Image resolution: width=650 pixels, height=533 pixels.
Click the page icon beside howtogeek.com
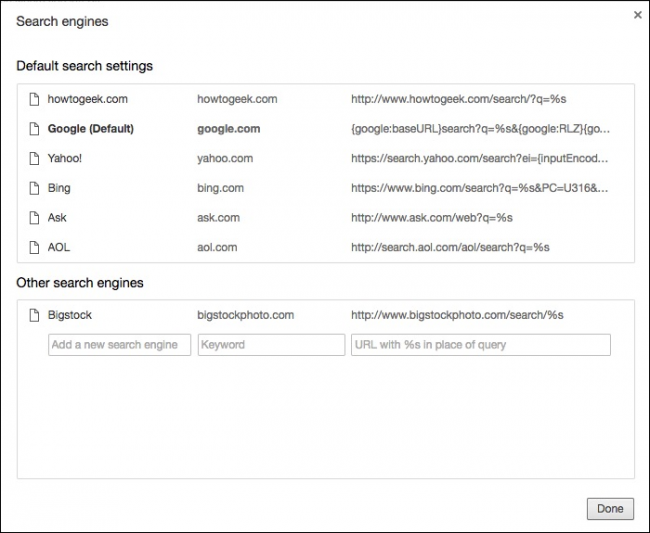(x=32, y=99)
